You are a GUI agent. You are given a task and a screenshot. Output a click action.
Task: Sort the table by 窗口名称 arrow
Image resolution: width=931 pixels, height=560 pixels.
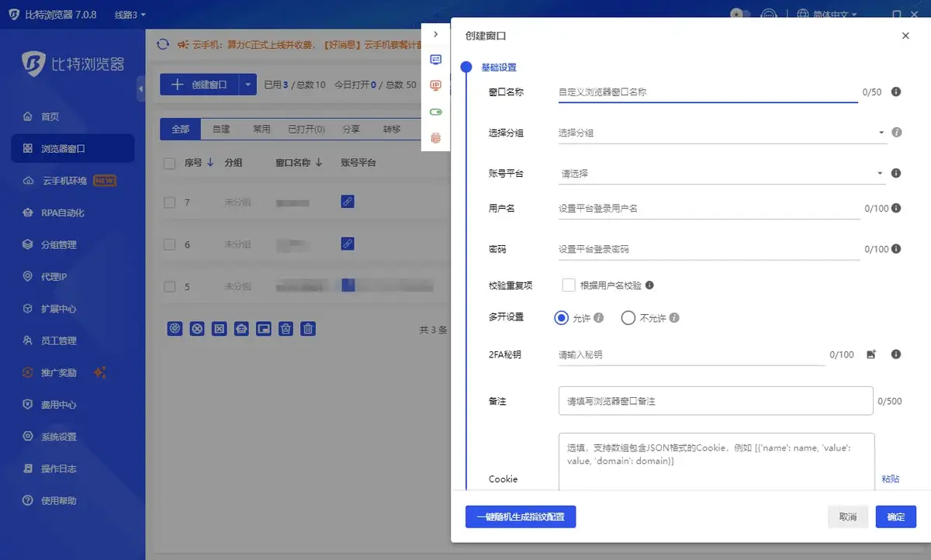pyautogui.click(x=318, y=163)
